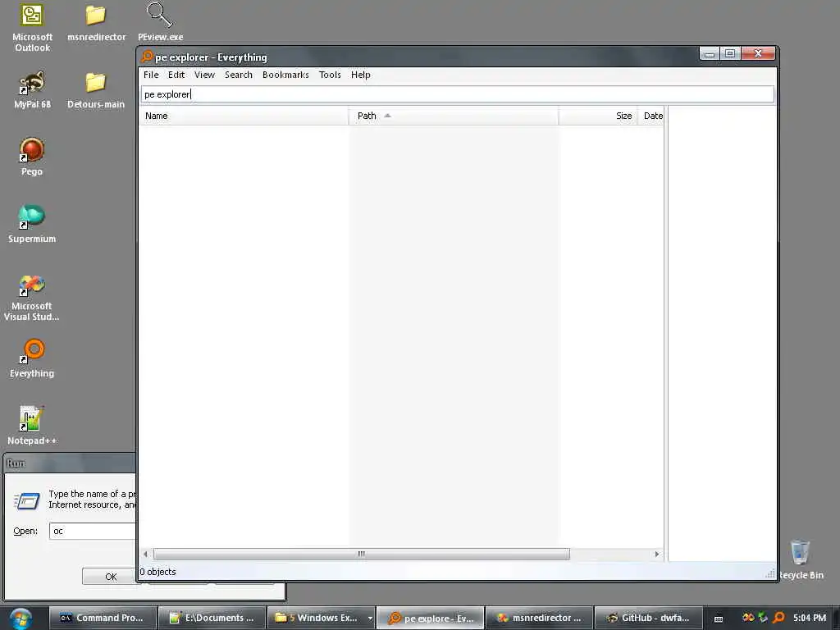Viewport: 840px width, 630px height.
Task: Open the Edit menu
Action: pyautogui.click(x=176, y=75)
